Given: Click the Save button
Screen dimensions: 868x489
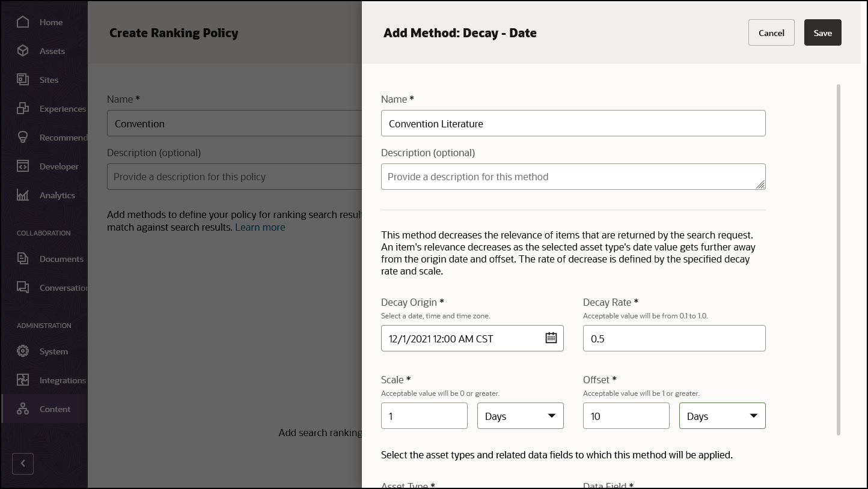Looking at the screenshot, I should click(822, 33).
